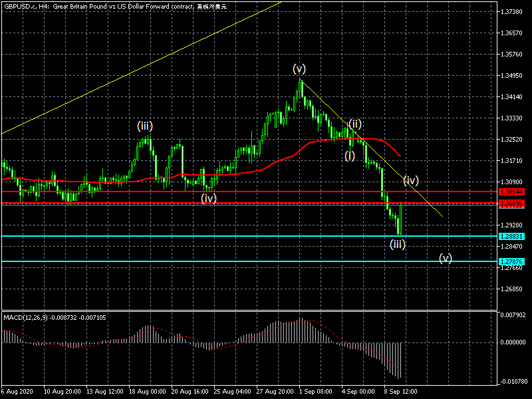This screenshot has height=399, width=532.
Task: Select the (iv) label below the upper red line
Action: click(x=209, y=198)
